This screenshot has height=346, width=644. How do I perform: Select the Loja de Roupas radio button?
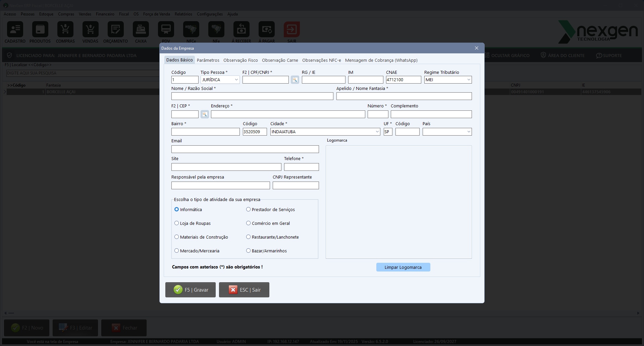click(x=177, y=223)
